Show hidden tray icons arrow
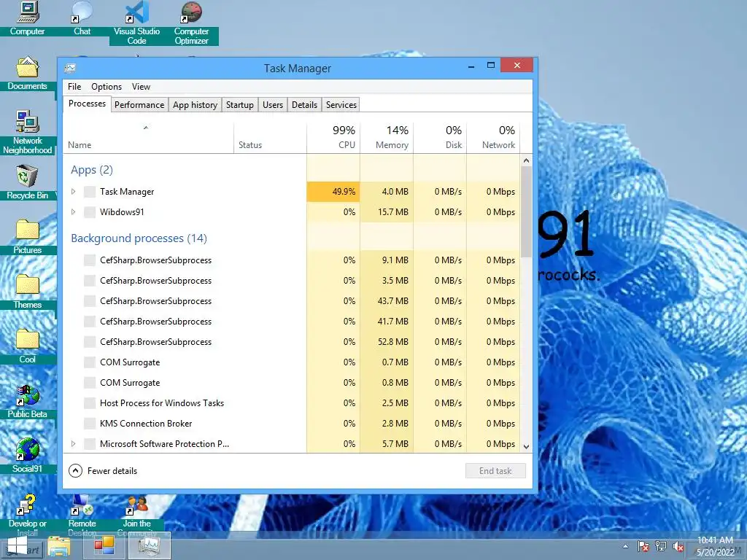747x560 pixels. tap(625, 547)
